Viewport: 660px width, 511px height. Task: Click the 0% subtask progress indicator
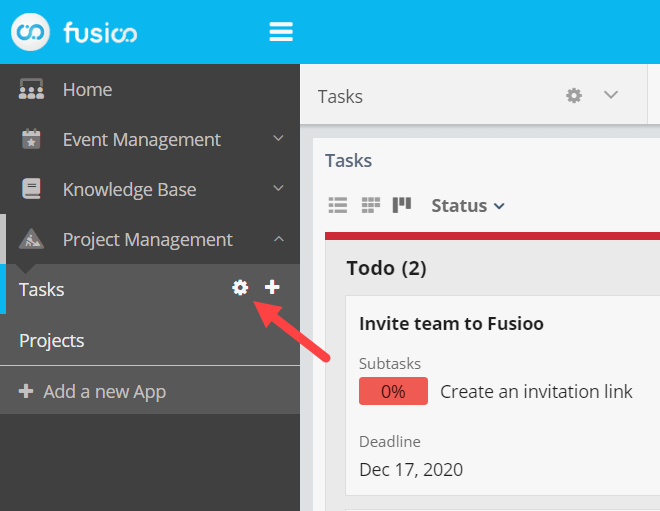[x=393, y=391]
